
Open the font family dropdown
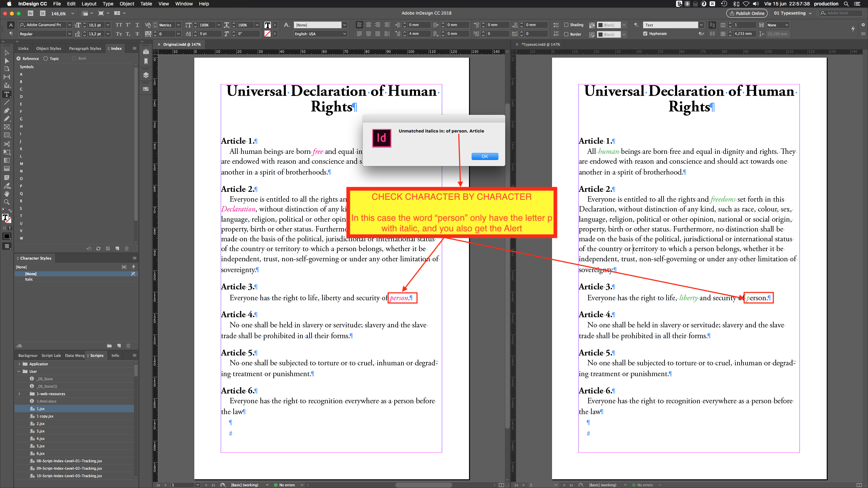70,25
